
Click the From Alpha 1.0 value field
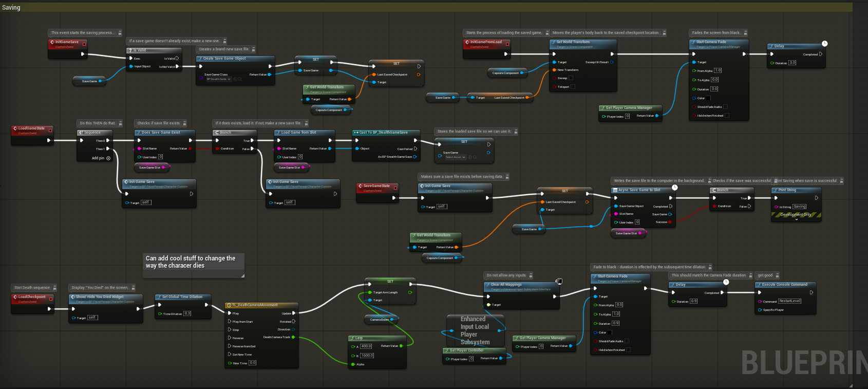point(718,70)
